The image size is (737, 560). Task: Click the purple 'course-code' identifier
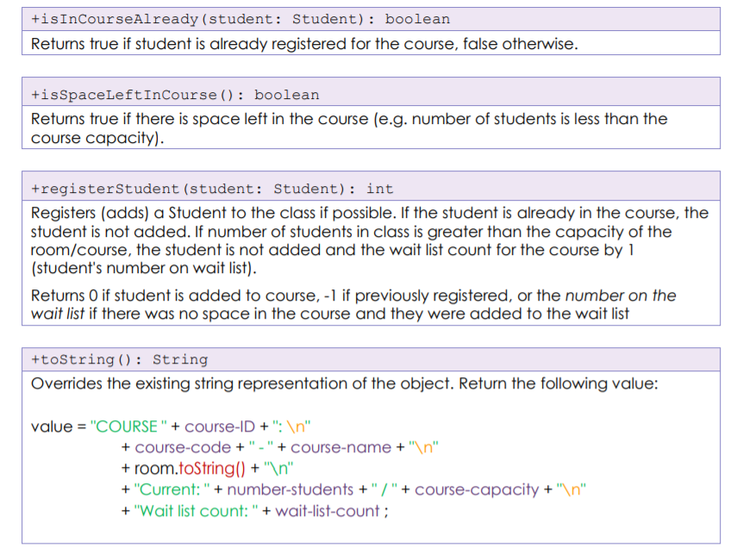click(183, 447)
